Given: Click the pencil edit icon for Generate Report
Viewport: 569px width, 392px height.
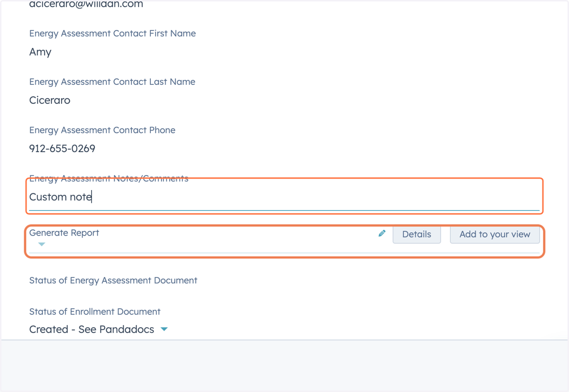Looking at the screenshot, I should tap(382, 233).
